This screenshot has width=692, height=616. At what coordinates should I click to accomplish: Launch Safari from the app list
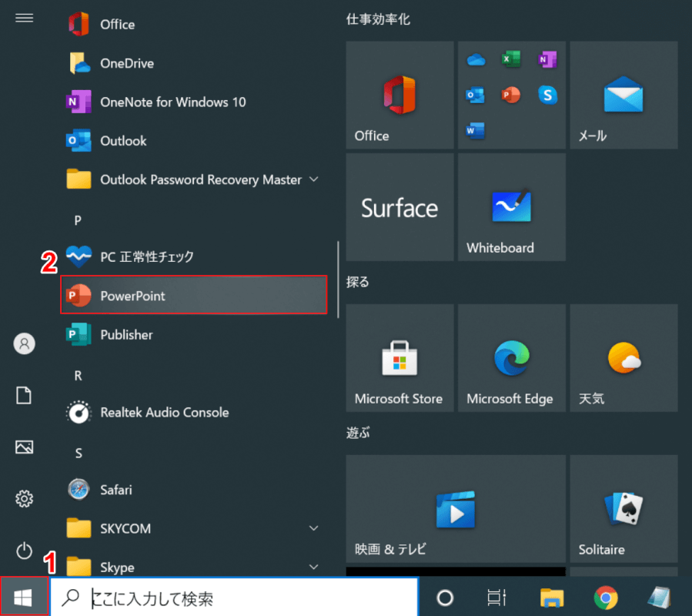coord(194,490)
